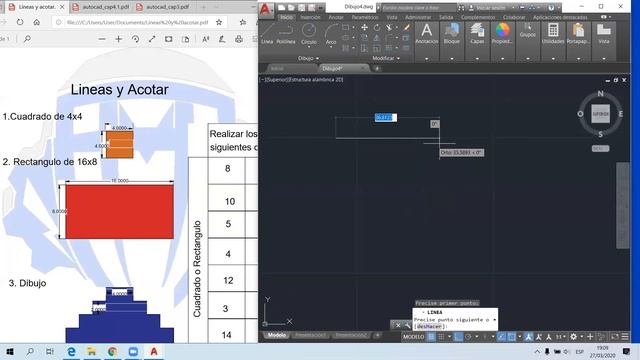Open the Bloque panel button
Viewport: 640px width, 360px height.
click(x=451, y=33)
